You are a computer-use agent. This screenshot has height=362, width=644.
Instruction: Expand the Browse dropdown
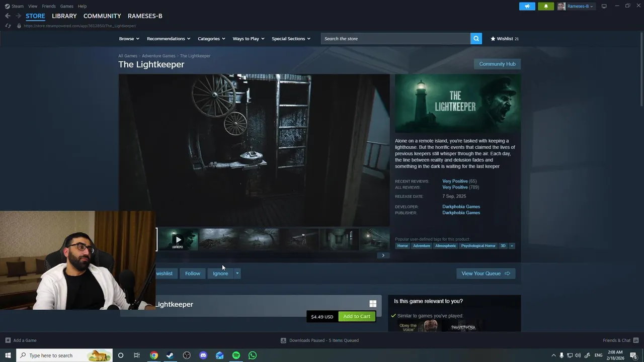click(129, 39)
